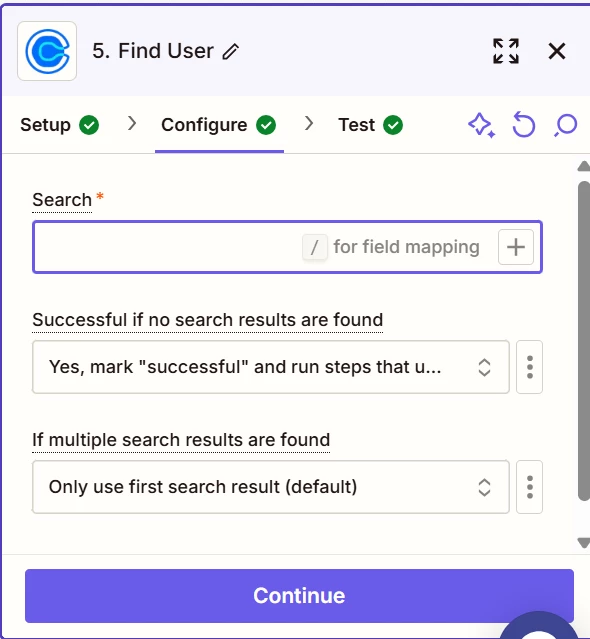Edit step name with the pencil icon
Screen dimensions: 590x639
click(231, 52)
